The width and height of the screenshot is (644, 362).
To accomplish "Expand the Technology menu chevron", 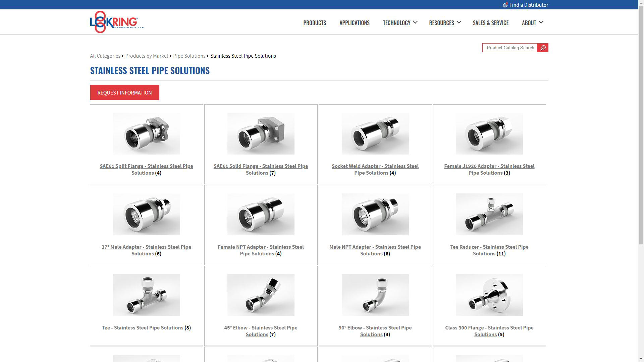I will (x=415, y=22).
